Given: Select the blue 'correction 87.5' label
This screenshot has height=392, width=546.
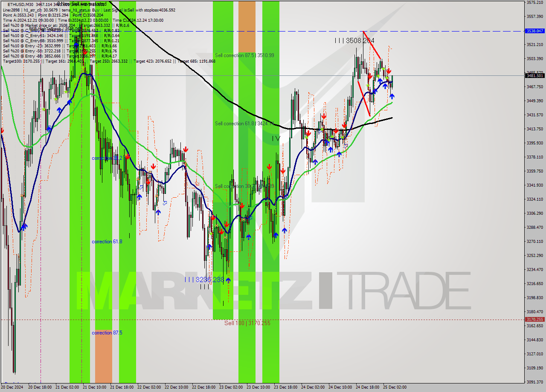Looking at the screenshot, I should pyautogui.click(x=107, y=333).
